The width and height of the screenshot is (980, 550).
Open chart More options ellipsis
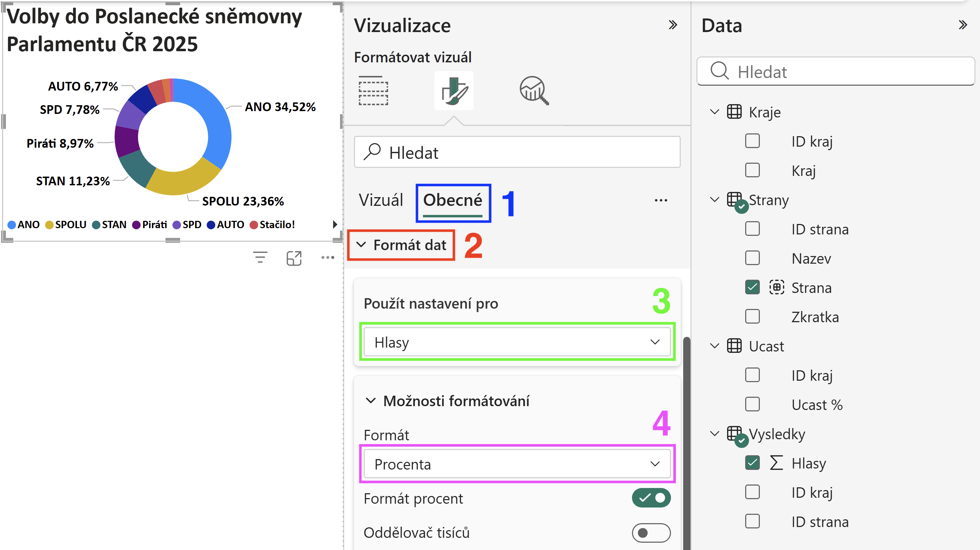pyautogui.click(x=327, y=257)
